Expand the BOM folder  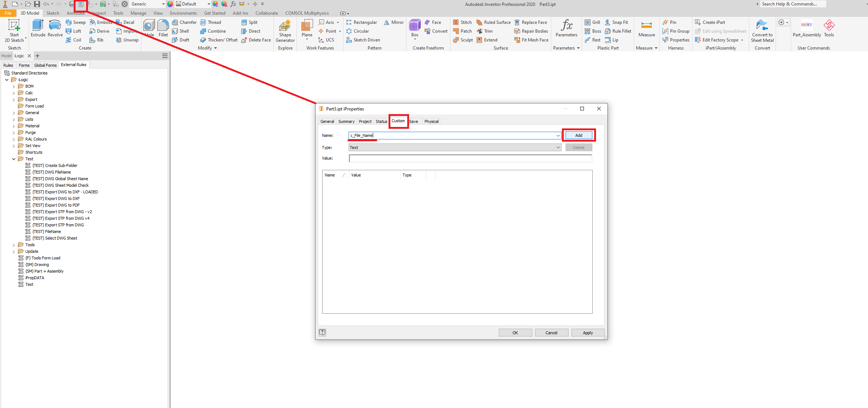tap(14, 87)
